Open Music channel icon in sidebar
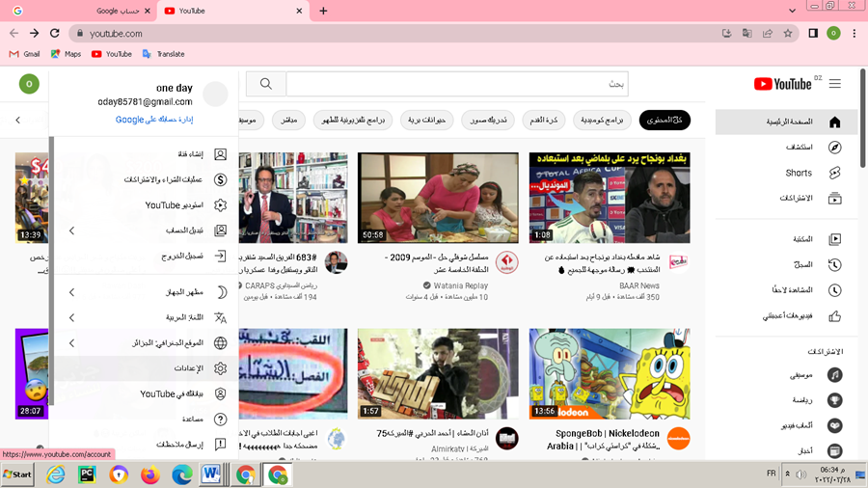 [835, 374]
